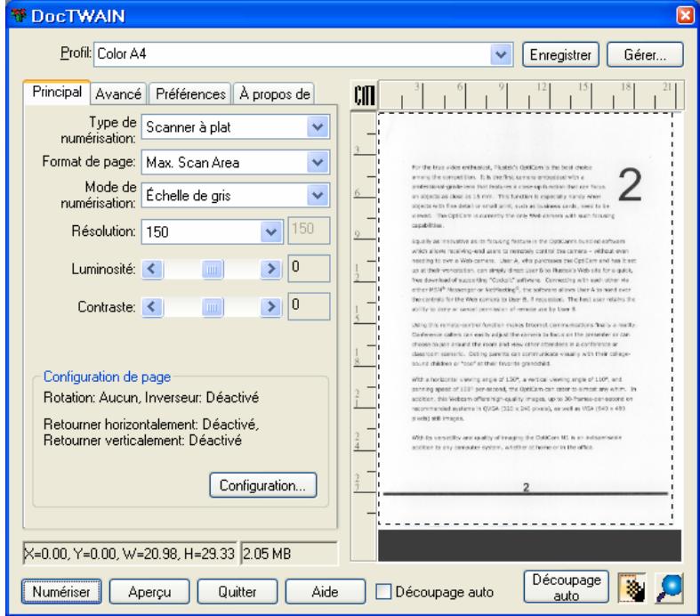
Task: Click the DocTWAIN title bar icon
Action: pos(19,16)
